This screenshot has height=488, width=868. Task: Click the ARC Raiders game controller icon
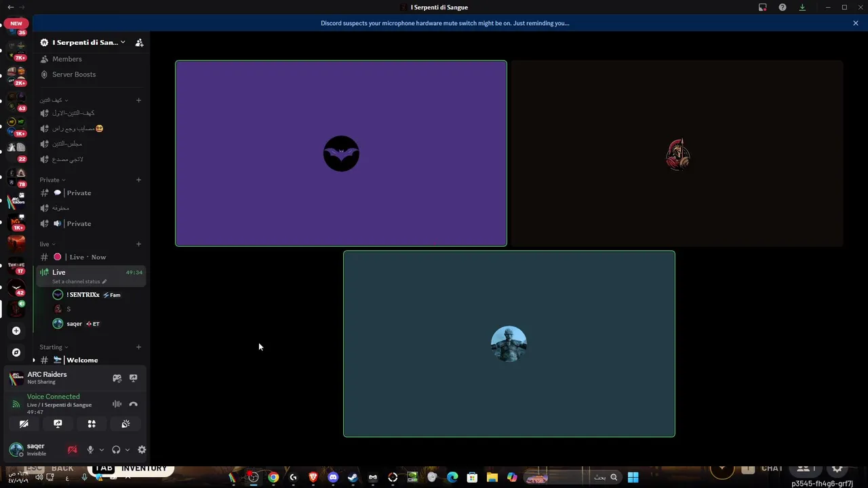[x=117, y=378]
